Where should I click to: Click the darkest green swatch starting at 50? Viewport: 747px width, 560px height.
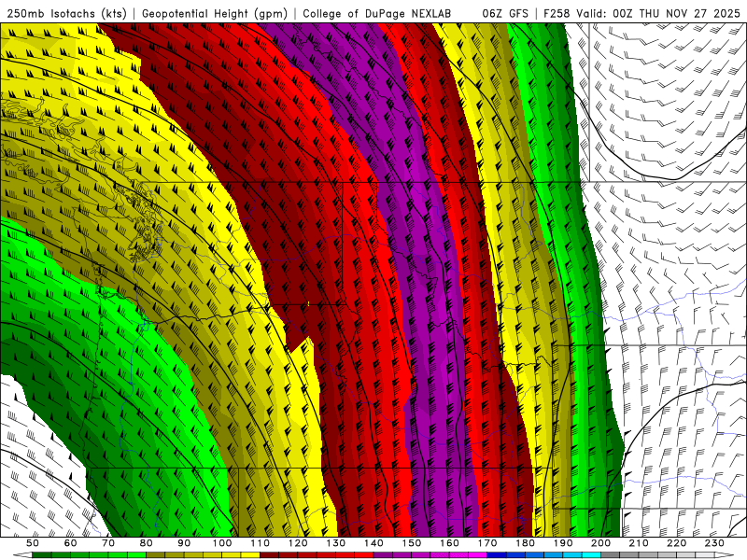click(41, 555)
